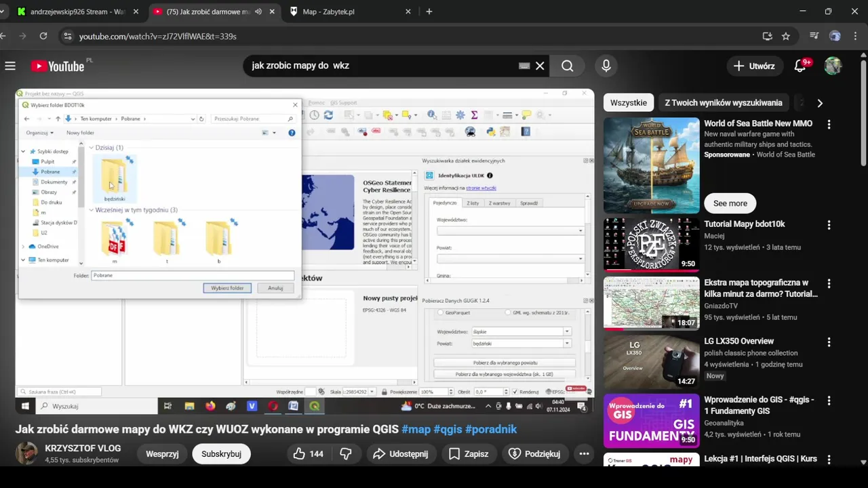Viewport: 868px width, 488px height.
Task: Open options for Tutorial Mapy bdot10k video
Action: 829,224
